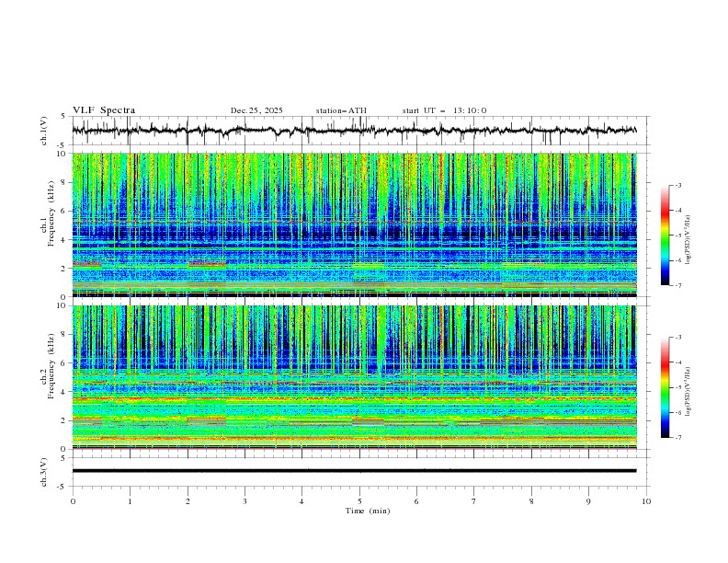Click time-axis tick label "6"

[416, 501]
